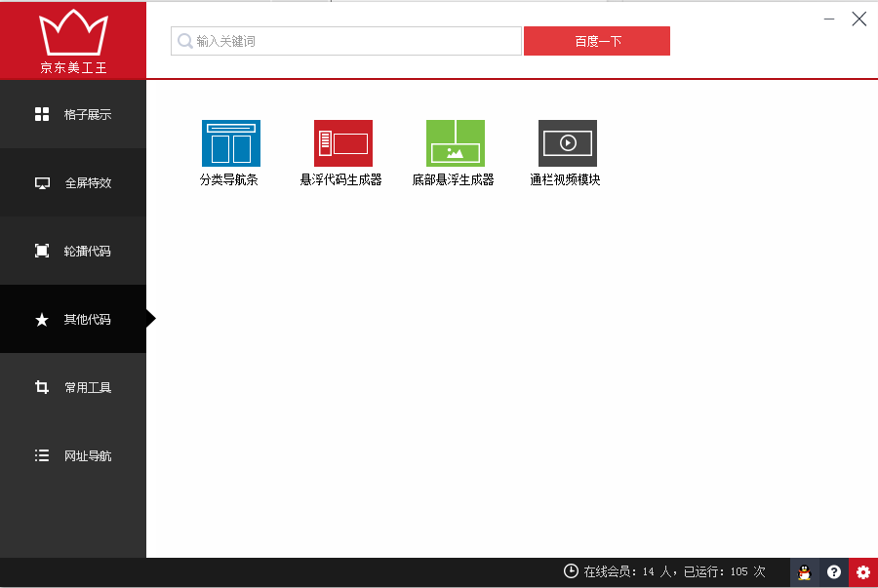Open the 通栏视频模块 video icon
The height and width of the screenshot is (588, 878).
[567, 143]
